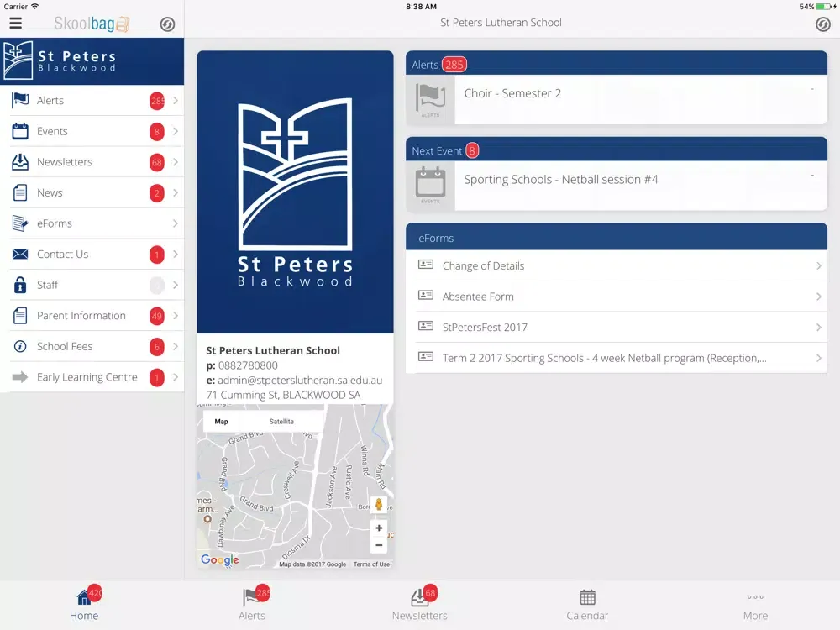Open StPetersFest 2017 chevron
Image resolution: width=840 pixels, height=630 pixels.
(818, 328)
